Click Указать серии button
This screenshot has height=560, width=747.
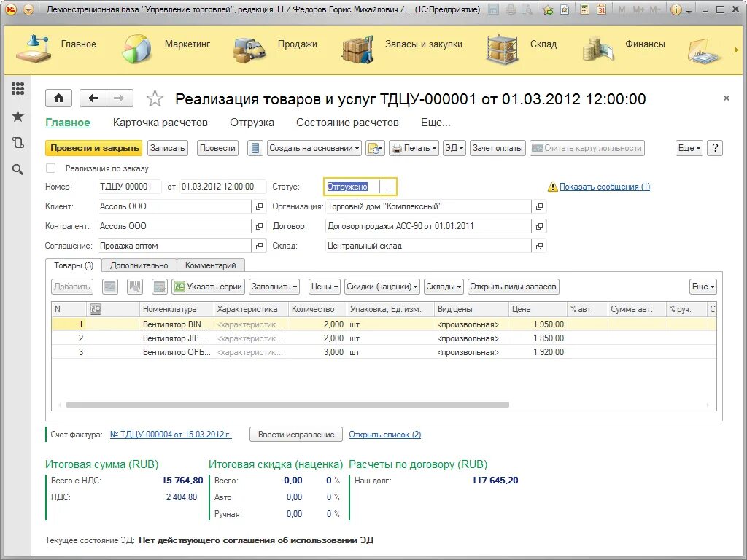click(x=208, y=287)
